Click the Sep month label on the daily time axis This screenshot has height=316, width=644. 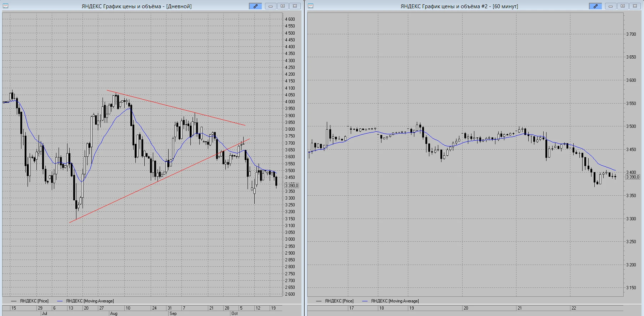(173, 314)
